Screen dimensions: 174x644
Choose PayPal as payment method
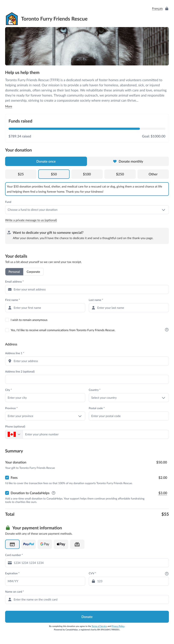(29, 544)
